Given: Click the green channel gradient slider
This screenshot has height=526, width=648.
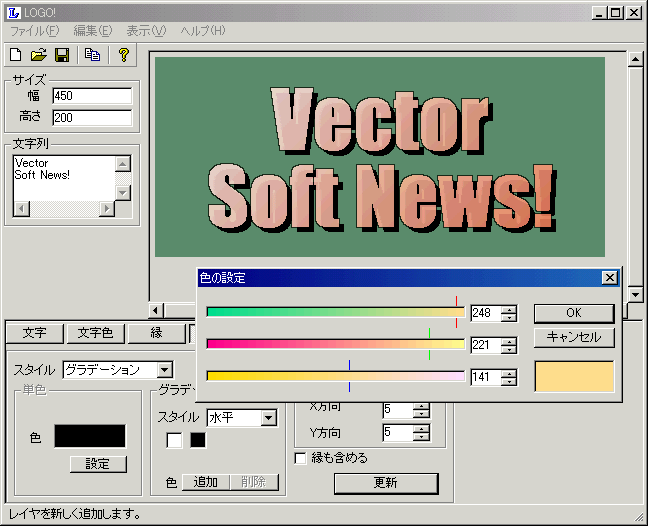Looking at the screenshot, I should 336,344.
